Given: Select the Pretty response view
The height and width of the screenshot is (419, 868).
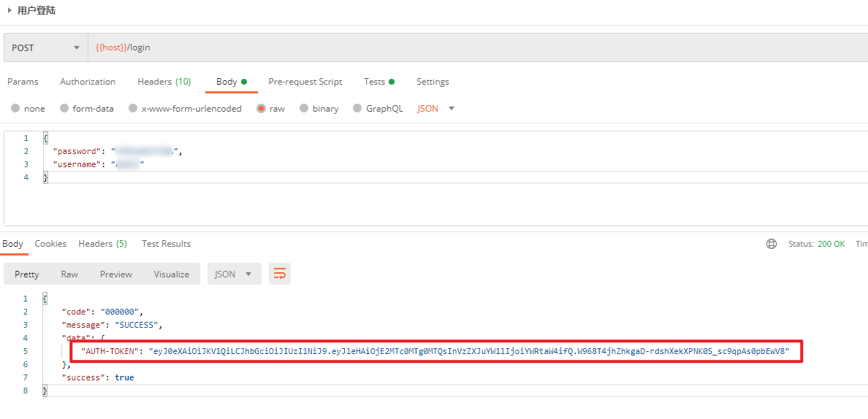Looking at the screenshot, I should [26, 274].
